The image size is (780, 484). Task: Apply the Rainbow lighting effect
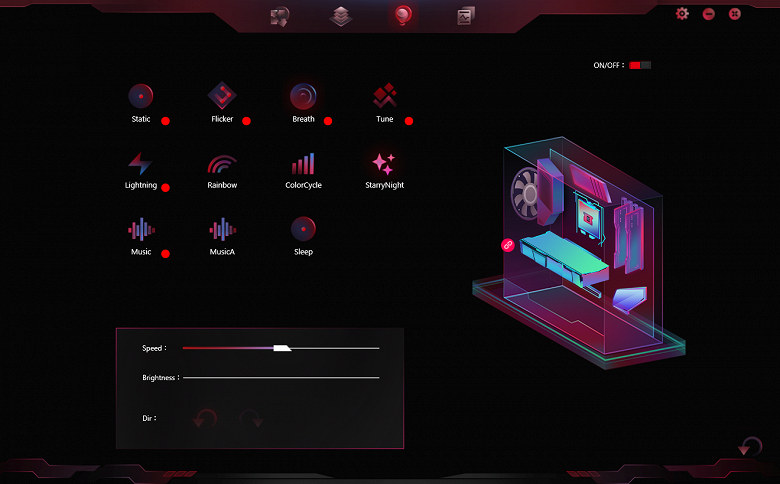click(x=222, y=164)
